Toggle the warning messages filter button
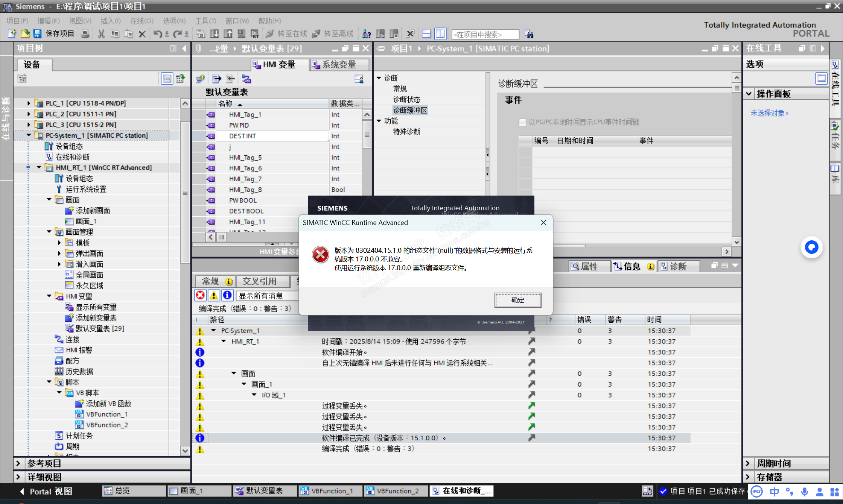This screenshot has width=843, height=504. coord(214,295)
